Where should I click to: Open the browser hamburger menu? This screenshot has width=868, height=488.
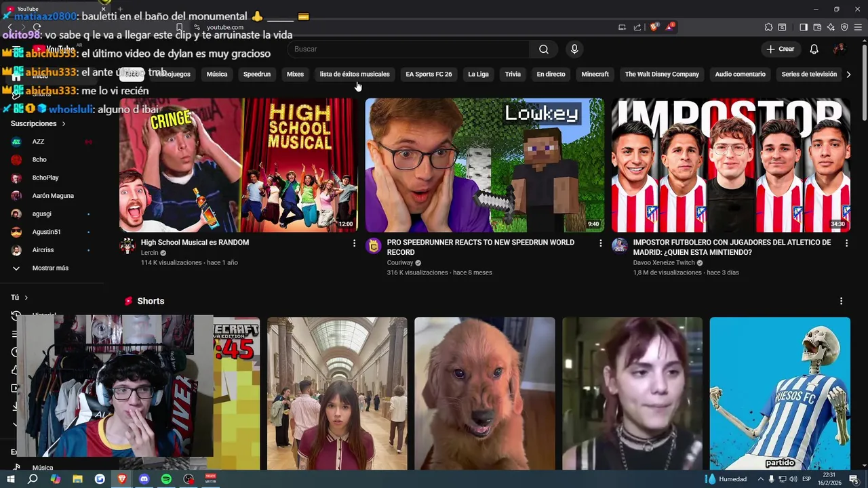coord(858,27)
